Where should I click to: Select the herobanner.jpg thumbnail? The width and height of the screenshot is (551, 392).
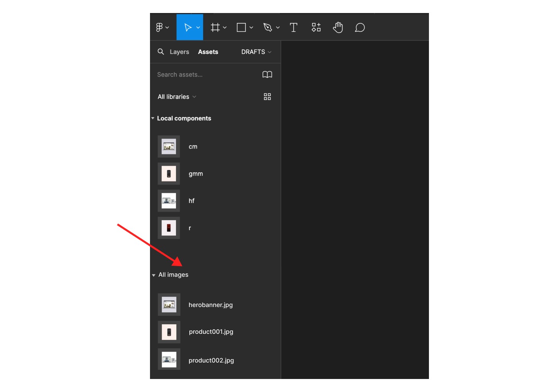click(x=169, y=305)
